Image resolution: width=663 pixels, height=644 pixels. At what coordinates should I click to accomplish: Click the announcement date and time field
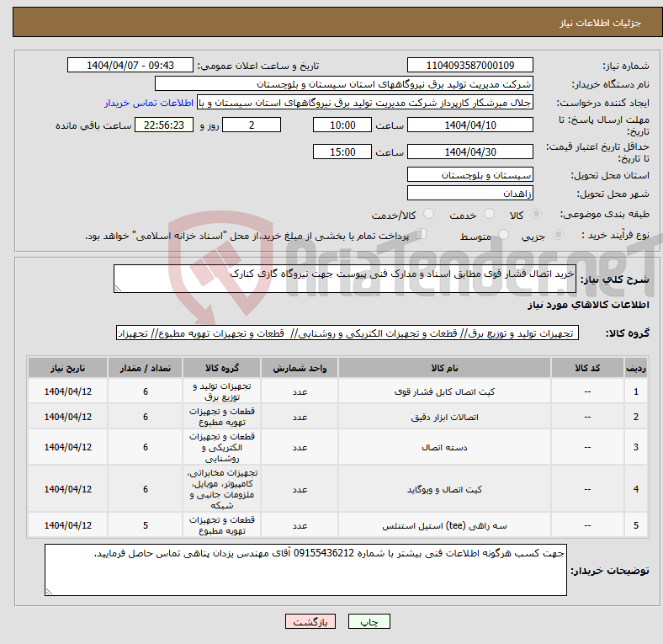[x=130, y=65]
